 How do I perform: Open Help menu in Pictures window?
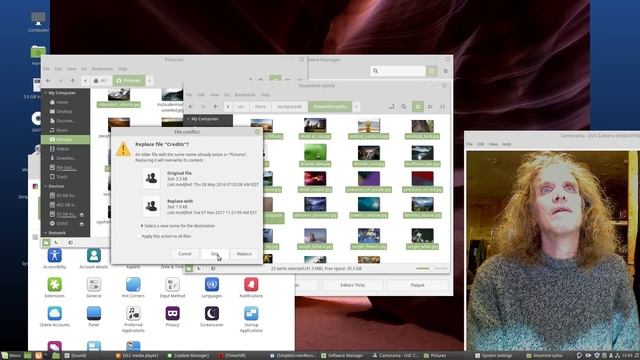click(x=122, y=69)
